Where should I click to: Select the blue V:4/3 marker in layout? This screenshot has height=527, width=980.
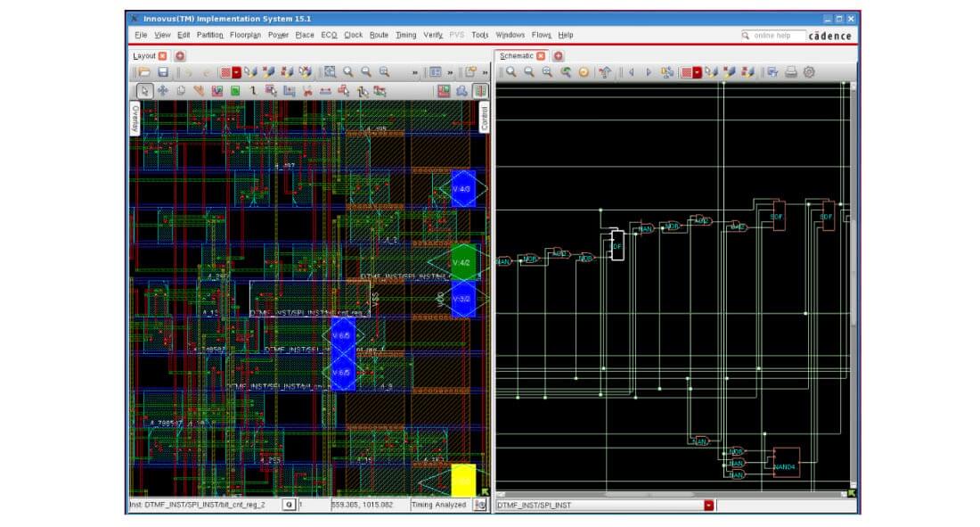(x=463, y=188)
